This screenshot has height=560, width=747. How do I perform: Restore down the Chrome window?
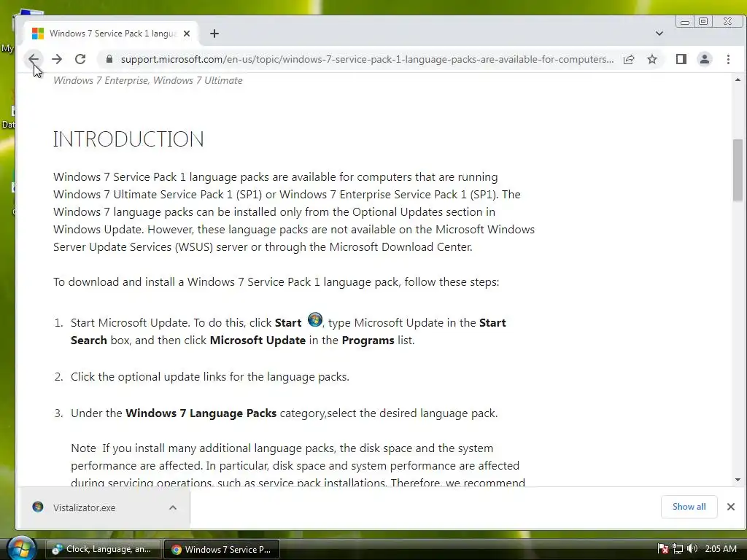point(703,21)
